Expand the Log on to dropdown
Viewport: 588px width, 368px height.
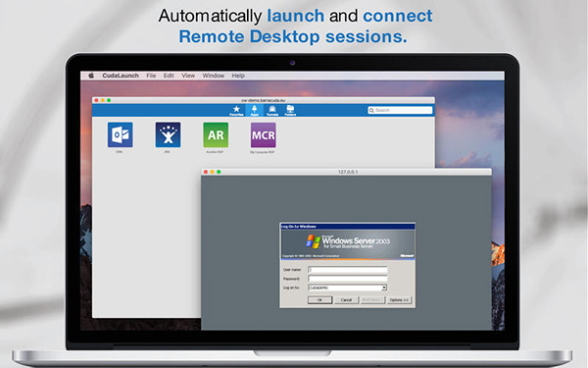point(384,288)
